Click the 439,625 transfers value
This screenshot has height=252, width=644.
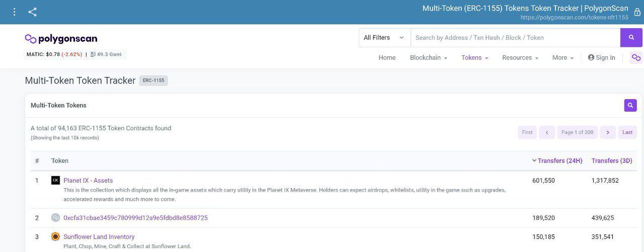point(603,218)
